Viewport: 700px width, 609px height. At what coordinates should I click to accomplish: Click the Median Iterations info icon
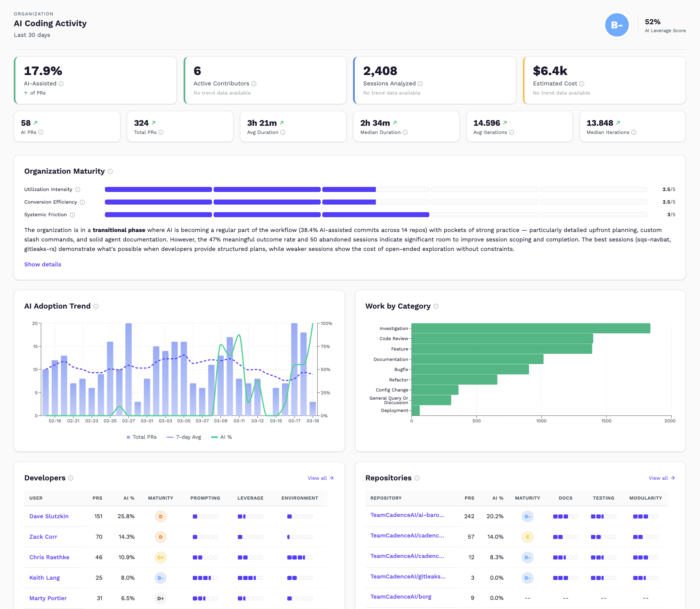coord(634,132)
